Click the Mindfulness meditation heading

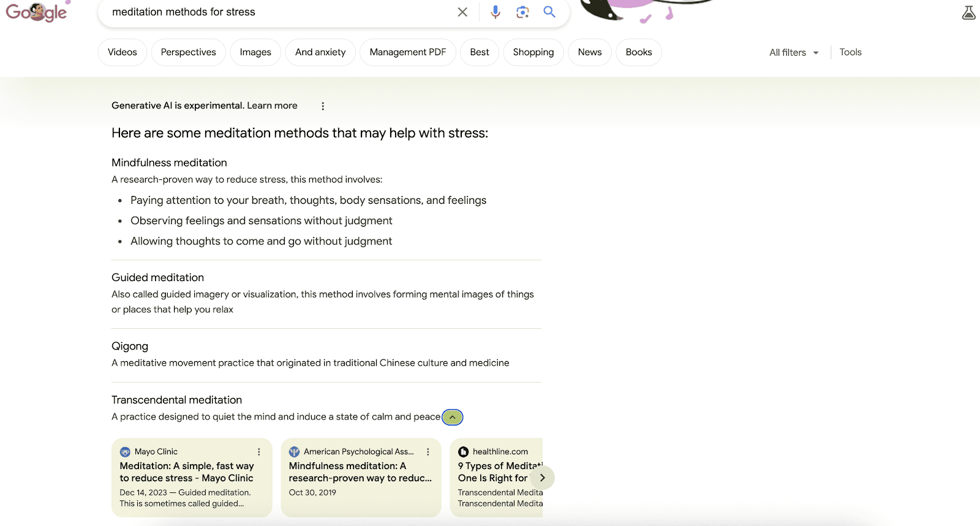169,163
